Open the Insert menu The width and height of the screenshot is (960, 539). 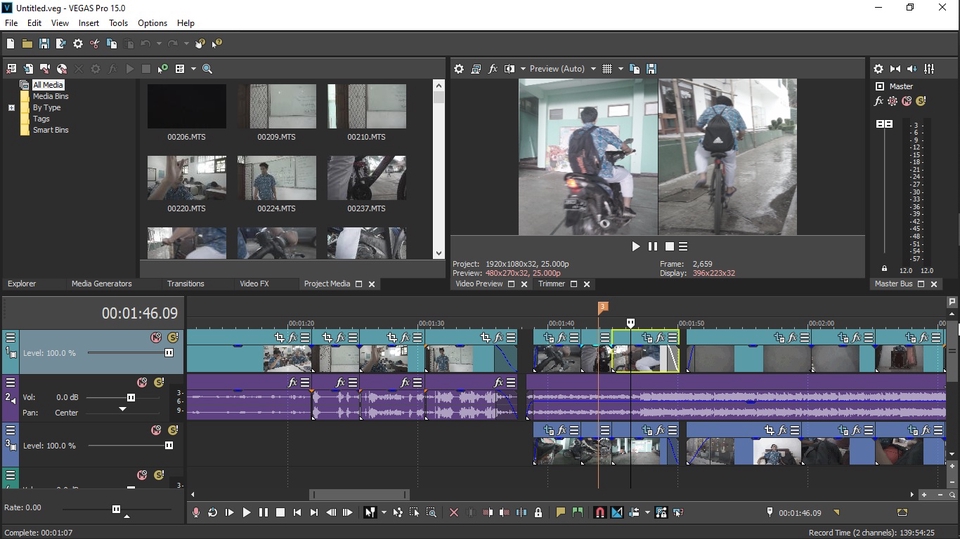[x=88, y=23]
